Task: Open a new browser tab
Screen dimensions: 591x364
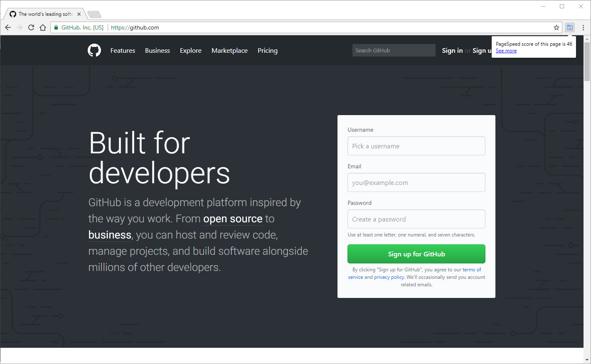Action: 94,15
